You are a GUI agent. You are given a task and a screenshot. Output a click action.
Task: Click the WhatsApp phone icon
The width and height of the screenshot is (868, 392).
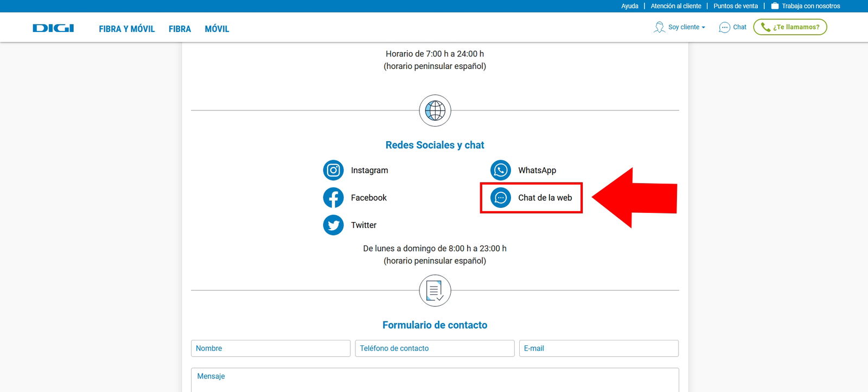[x=501, y=170]
